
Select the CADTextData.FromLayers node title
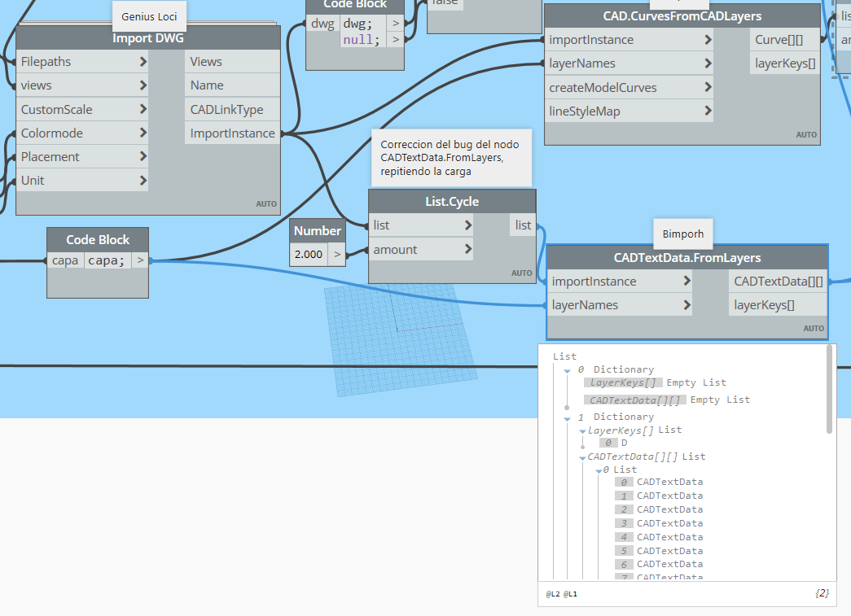pyautogui.click(x=687, y=258)
